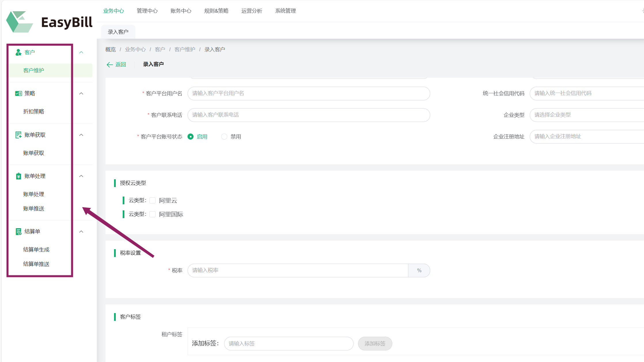Screen dimensions: 644x362
Task: Click the 添加标签 button
Action: [375, 344]
